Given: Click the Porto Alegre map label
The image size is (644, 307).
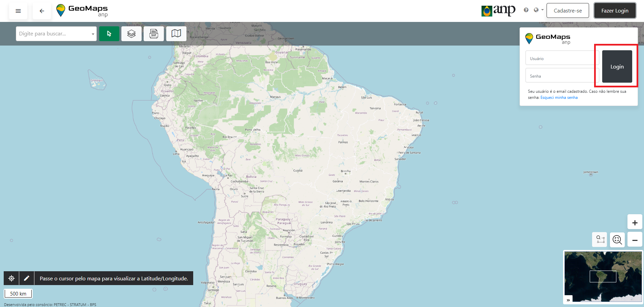Looking at the screenshot, I should (x=335, y=264).
